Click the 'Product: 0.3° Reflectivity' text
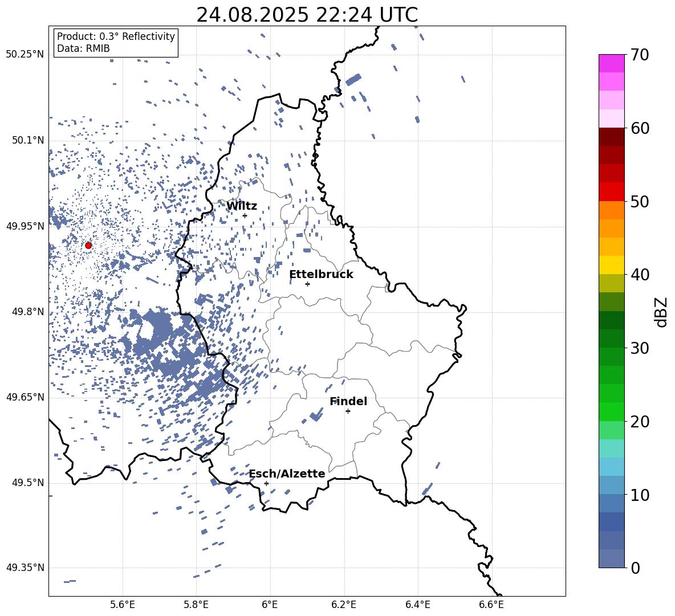Image resolution: width=675 pixels, height=616 pixels. click(116, 36)
